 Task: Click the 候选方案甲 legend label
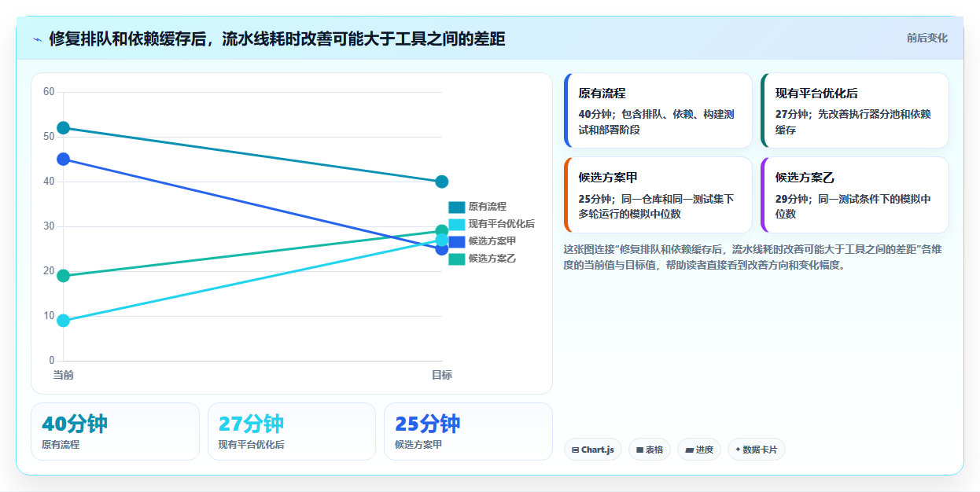click(492, 241)
